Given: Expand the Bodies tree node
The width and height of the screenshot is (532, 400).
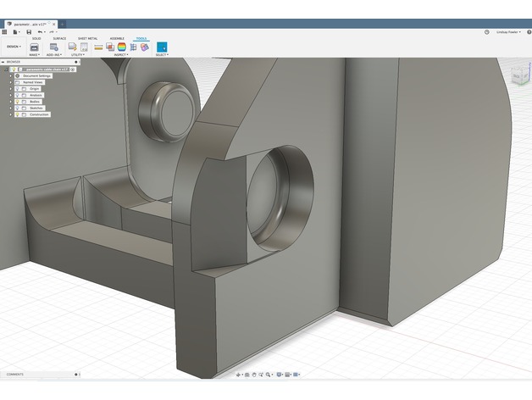Looking at the screenshot, I should point(11,101).
